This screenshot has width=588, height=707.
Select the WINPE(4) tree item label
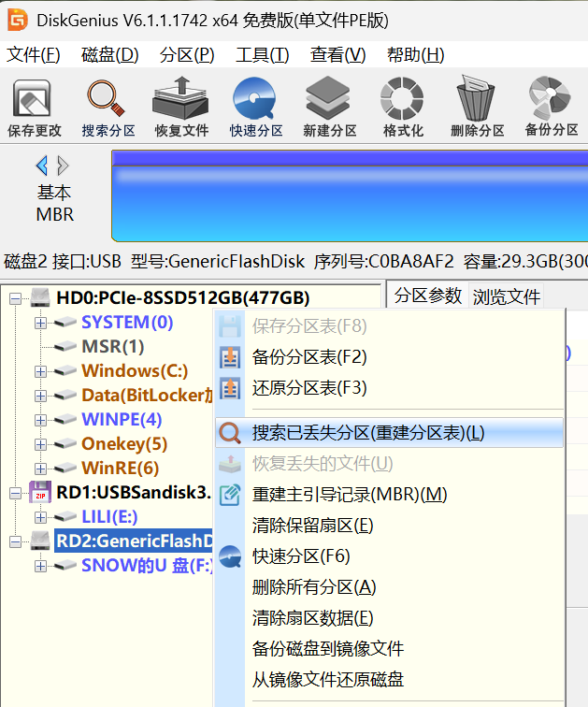coord(122,419)
